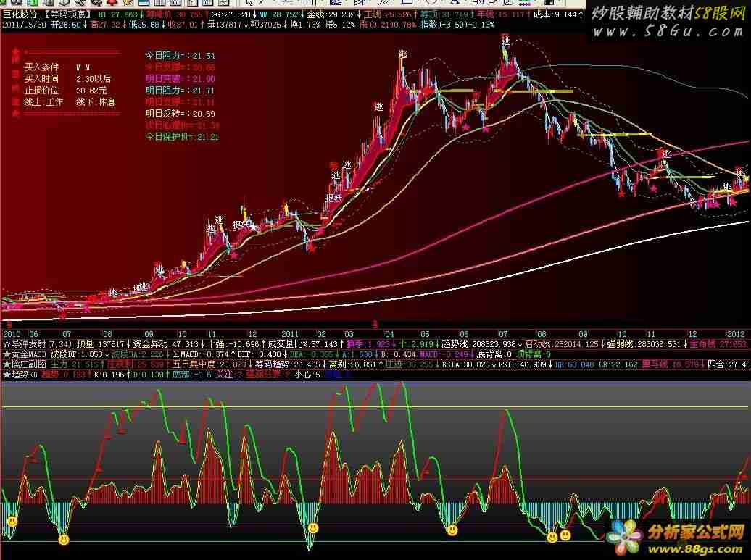Click the turnover amount 额37025

pos(267,25)
